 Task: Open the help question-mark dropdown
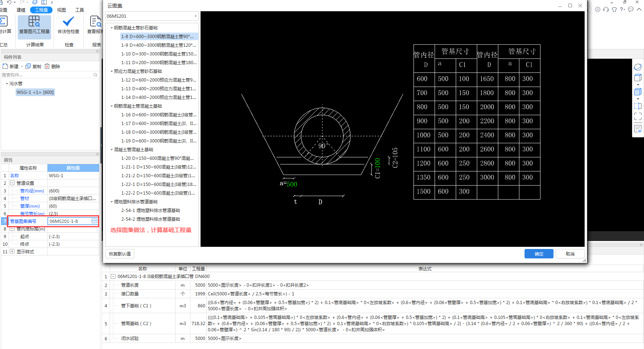point(622,9)
